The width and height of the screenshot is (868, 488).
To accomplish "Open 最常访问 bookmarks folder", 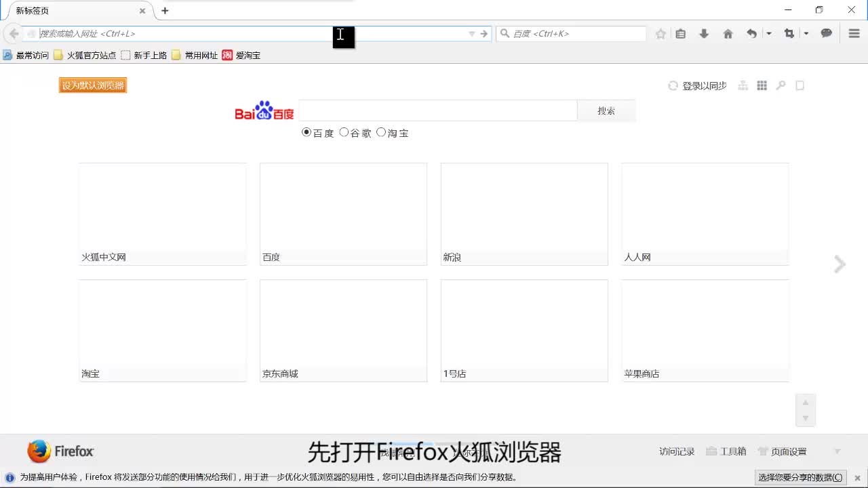I will pos(26,56).
